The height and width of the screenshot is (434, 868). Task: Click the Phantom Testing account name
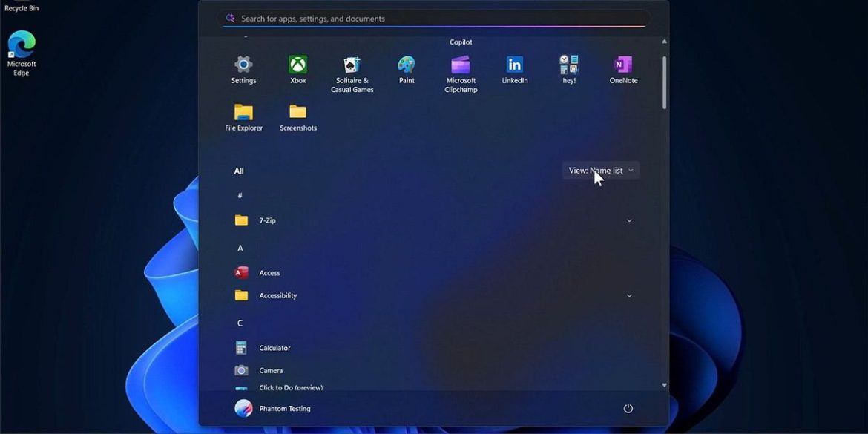click(285, 409)
